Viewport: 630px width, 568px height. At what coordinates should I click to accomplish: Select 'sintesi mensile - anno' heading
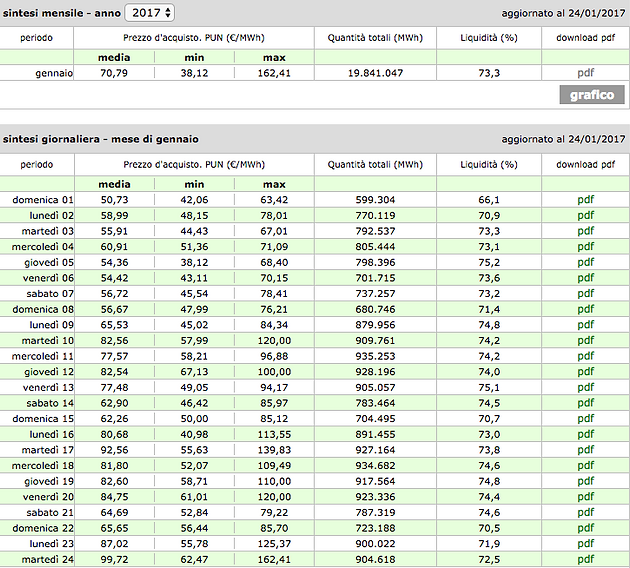(62, 13)
